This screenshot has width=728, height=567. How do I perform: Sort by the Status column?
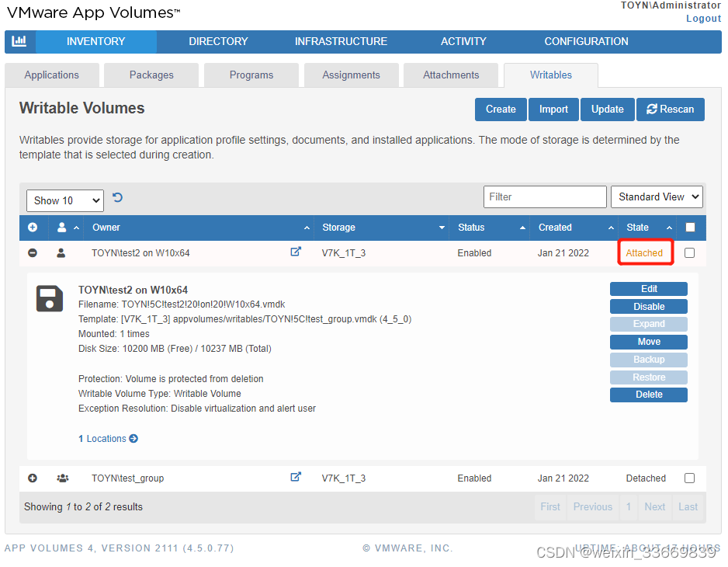coord(490,228)
